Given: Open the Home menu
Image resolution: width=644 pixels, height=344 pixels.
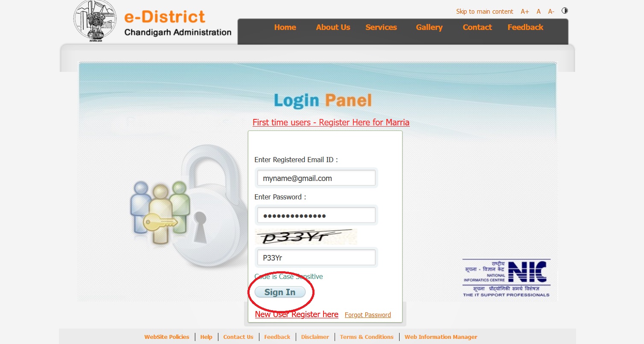Looking at the screenshot, I should click(285, 27).
